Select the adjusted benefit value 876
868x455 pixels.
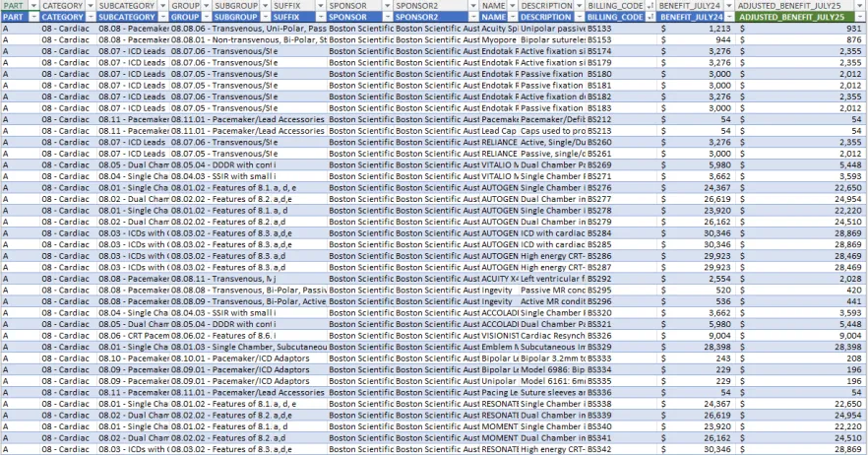[801, 40]
